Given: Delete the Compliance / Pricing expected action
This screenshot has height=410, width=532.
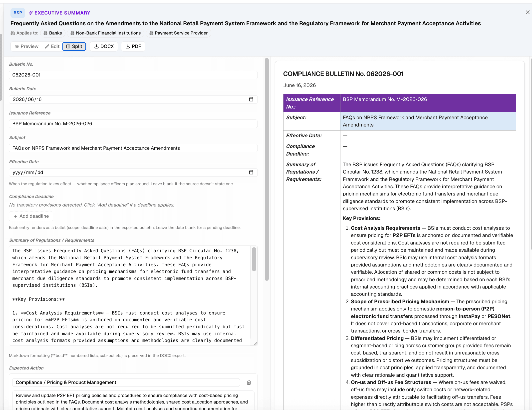Looking at the screenshot, I should coord(249,382).
